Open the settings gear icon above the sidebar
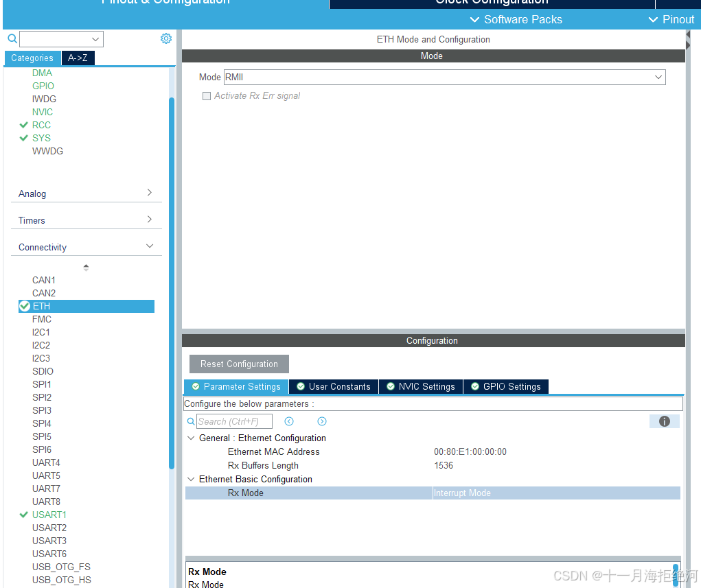The image size is (701, 588). pyautogui.click(x=165, y=39)
